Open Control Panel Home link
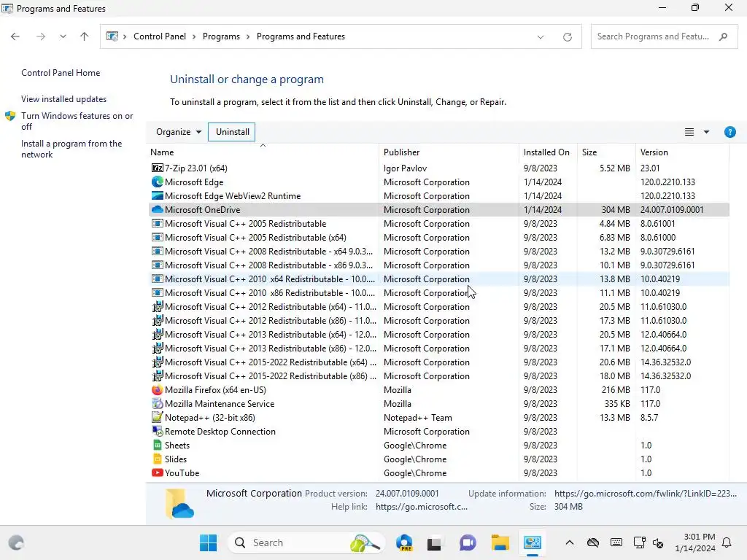This screenshot has width=747, height=560. click(x=61, y=73)
